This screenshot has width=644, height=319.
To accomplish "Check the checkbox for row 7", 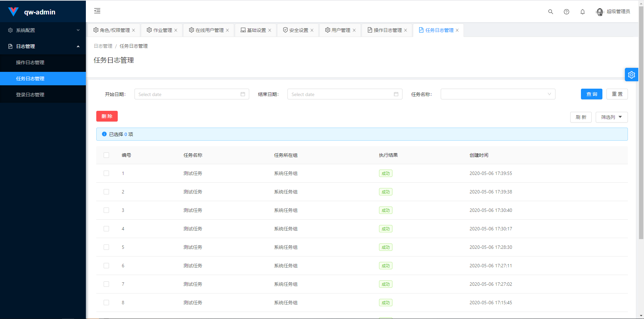I will pyautogui.click(x=106, y=284).
